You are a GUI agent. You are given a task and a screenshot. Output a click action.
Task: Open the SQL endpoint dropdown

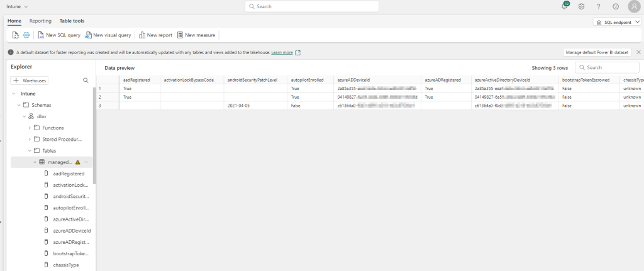tap(617, 21)
